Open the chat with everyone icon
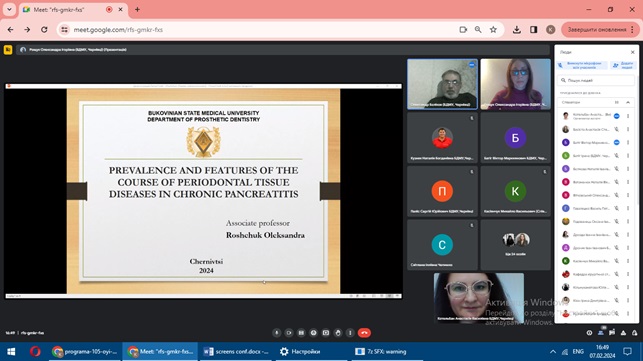The height and width of the screenshot is (361, 643). (x=612, y=333)
